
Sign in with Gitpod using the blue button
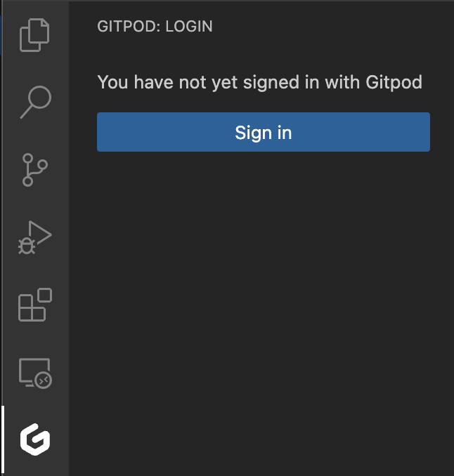263,132
